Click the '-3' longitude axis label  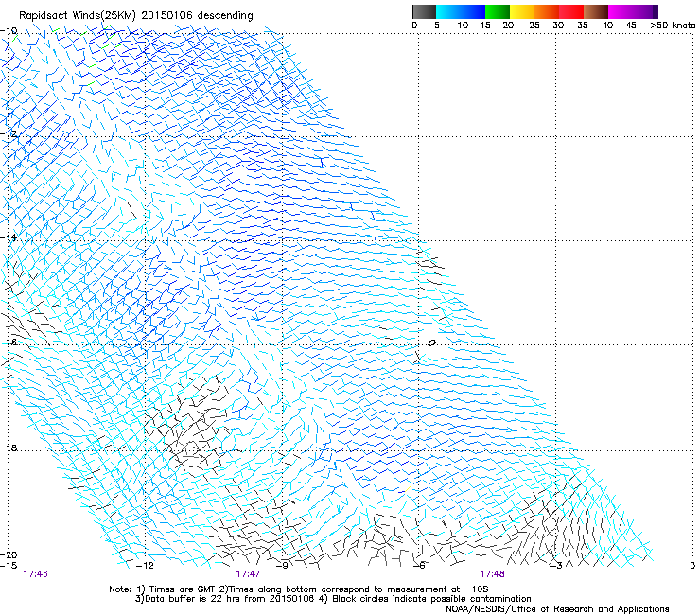coord(556,566)
